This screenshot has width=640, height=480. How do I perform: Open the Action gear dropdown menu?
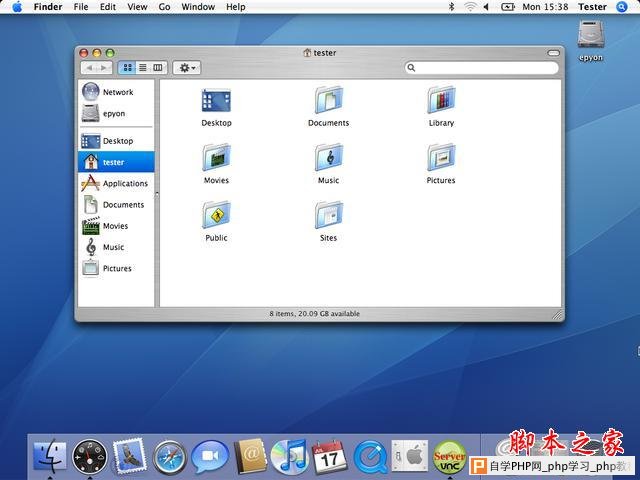pyautogui.click(x=187, y=68)
